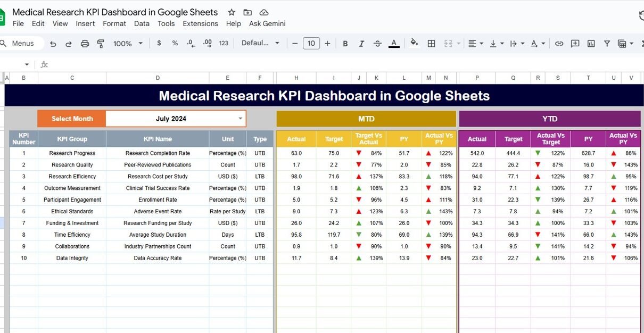
Task: Open the Extensions menu
Action: tap(200, 23)
